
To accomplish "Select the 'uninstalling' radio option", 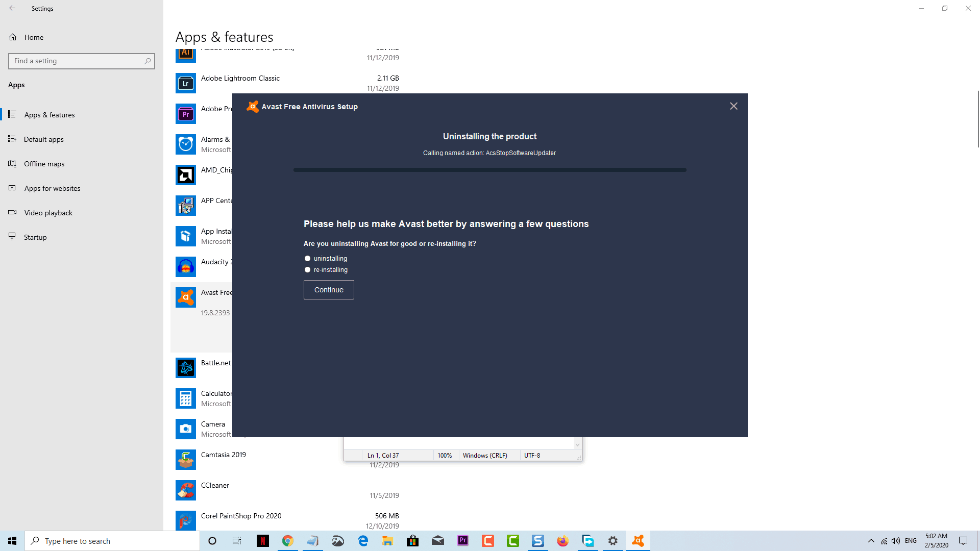I will point(307,259).
